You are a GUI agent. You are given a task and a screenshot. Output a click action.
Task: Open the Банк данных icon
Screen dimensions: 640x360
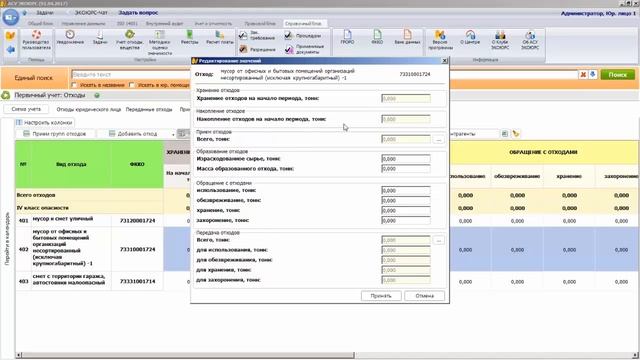coord(407,37)
